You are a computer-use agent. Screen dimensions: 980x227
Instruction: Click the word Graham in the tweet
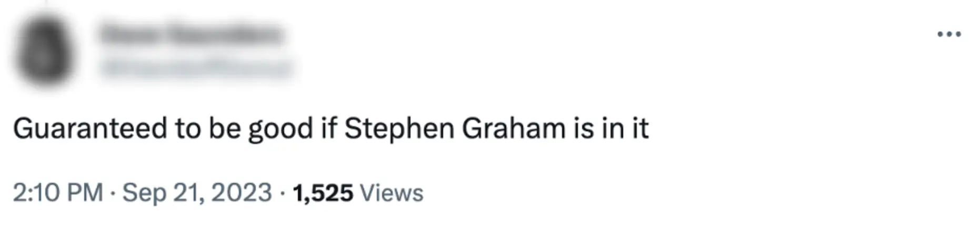tap(513, 129)
